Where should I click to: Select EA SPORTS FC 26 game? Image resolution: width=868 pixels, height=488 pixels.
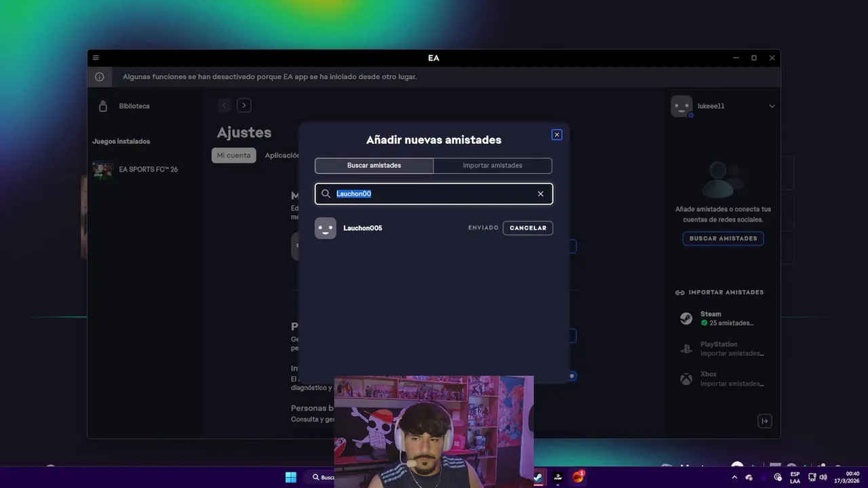tap(148, 169)
